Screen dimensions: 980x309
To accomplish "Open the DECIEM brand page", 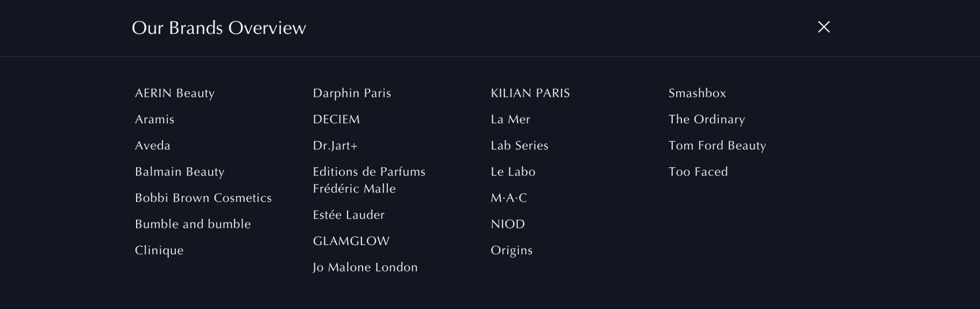I will 336,119.
